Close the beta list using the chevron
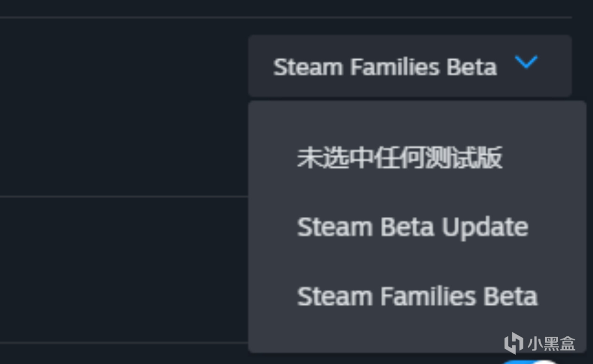This screenshot has width=593, height=364. click(x=526, y=62)
